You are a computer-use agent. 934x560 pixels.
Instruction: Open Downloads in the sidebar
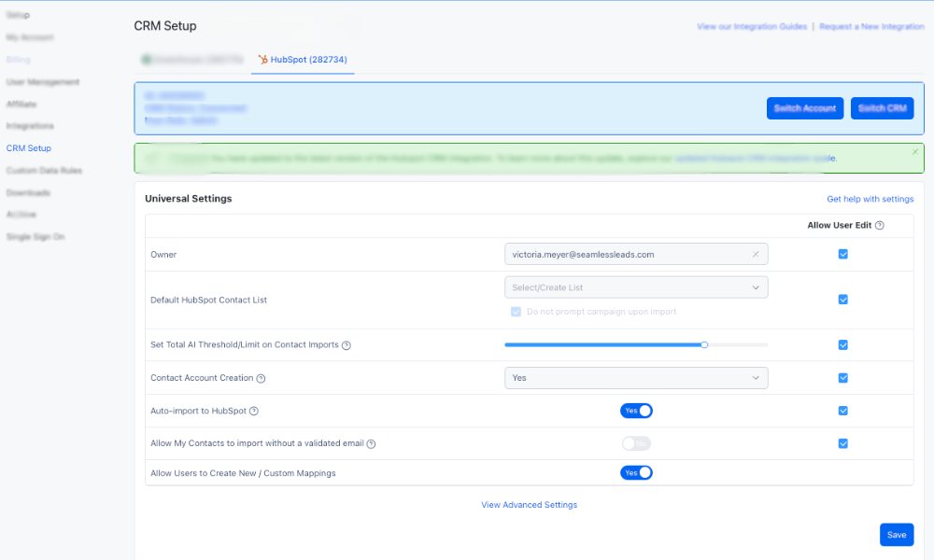(x=28, y=193)
